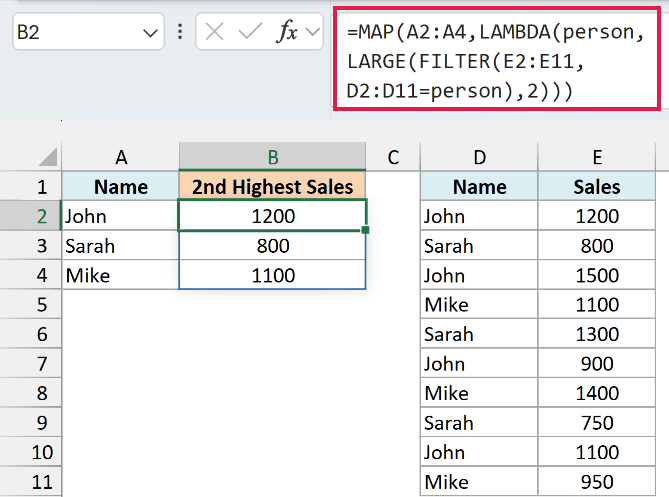Click the dropdown arrow beside fx
The width and height of the screenshot is (669, 497).
pyautogui.click(x=313, y=32)
